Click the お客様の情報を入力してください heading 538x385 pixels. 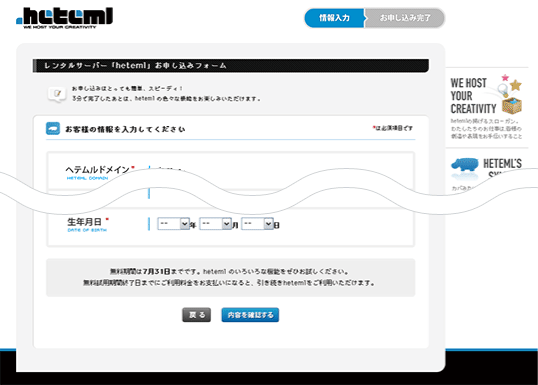125,129
